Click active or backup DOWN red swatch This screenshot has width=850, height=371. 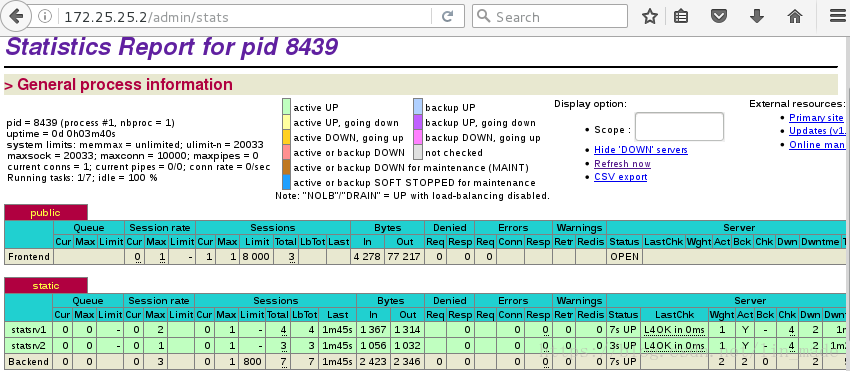(286, 152)
